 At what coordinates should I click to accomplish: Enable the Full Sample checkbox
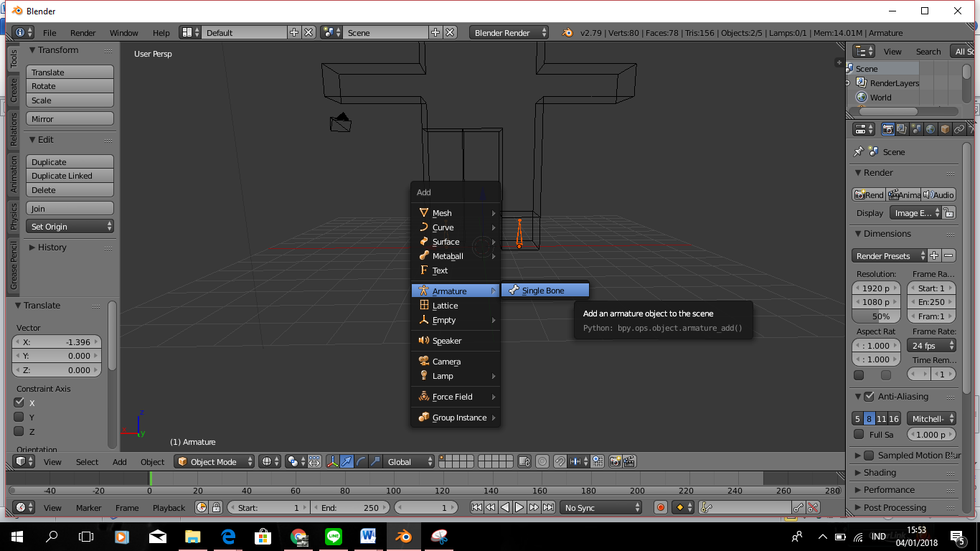(859, 434)
